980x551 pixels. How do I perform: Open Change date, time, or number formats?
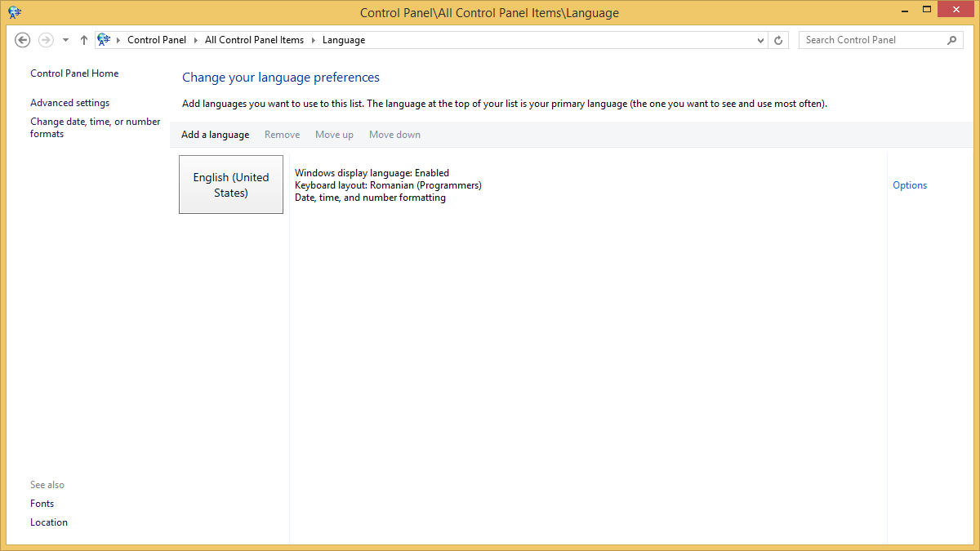pyautogui.click(x=96, y=127)
